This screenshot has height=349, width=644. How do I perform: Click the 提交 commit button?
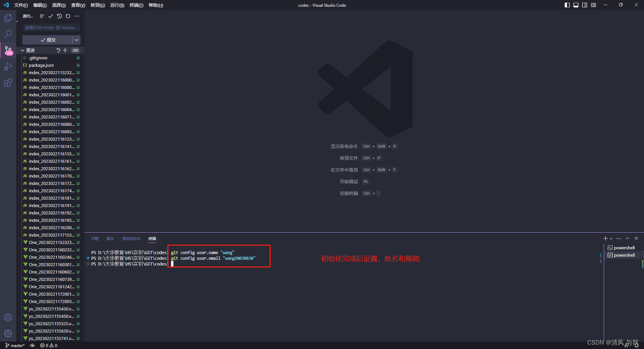(x=48, y=40)
